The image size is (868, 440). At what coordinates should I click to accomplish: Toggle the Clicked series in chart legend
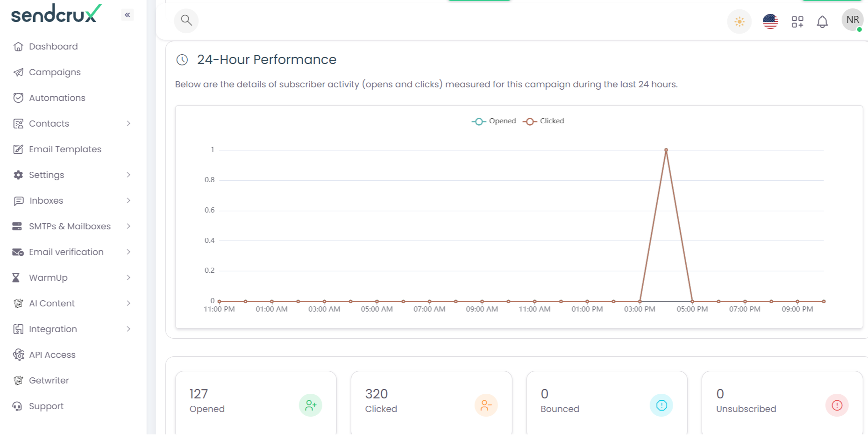(544, 121)
